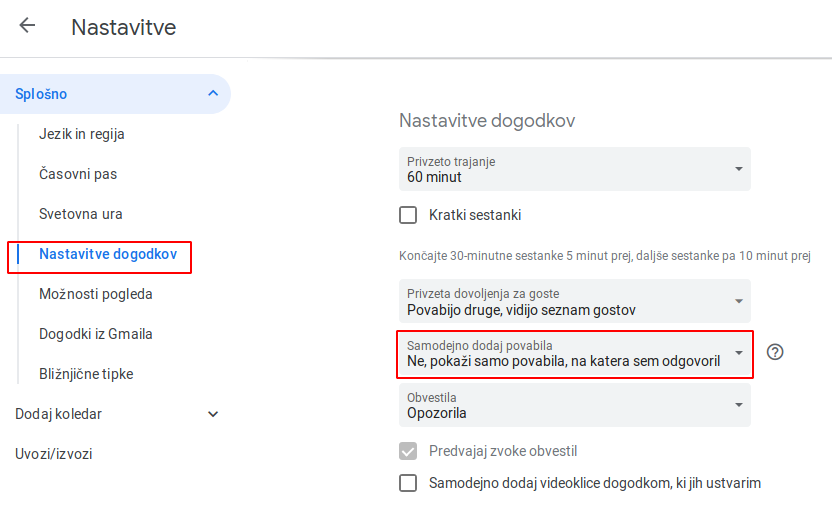The height and width of the screenshot is (510, 832).
Task: Click Uvozi/izvozi in sidebar
Action: click(x=54, y=454)
